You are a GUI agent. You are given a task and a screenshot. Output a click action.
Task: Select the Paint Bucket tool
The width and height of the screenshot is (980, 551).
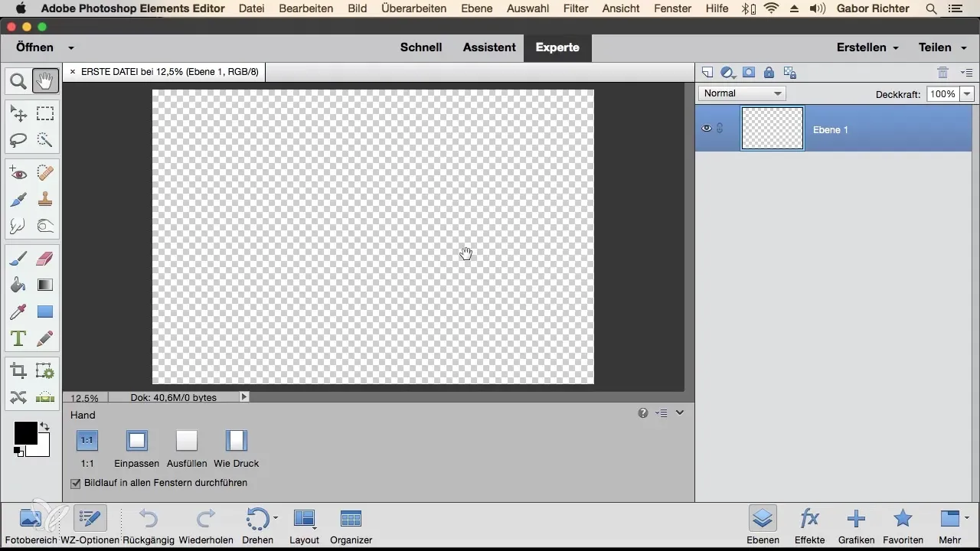coord(18,285)
